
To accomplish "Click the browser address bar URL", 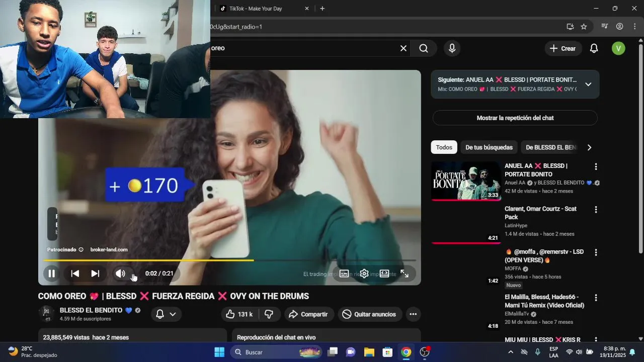I will tap(236, 27).
